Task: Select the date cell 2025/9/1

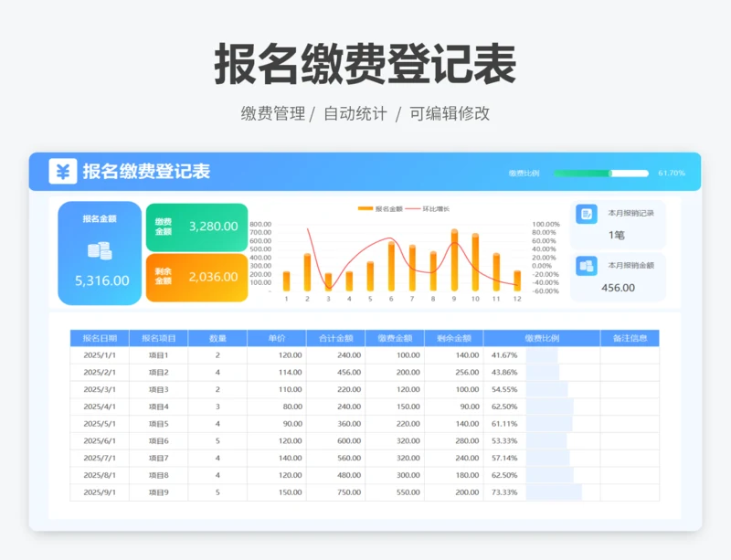Action: (100, 492)
